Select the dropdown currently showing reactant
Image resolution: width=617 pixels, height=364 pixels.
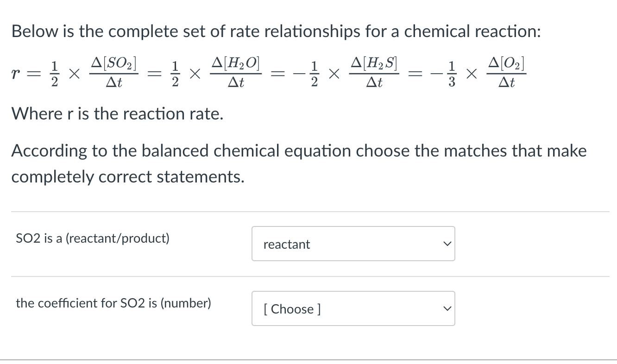353,244
